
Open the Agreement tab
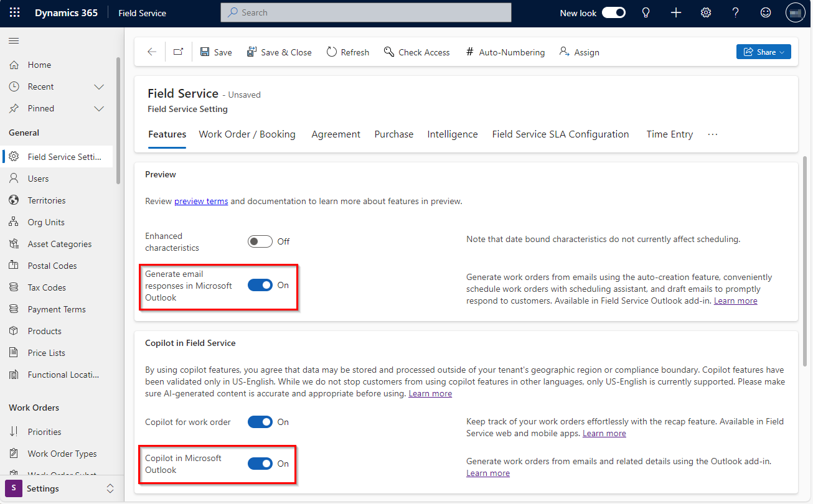pyautogui.click(x=336, y=134)
